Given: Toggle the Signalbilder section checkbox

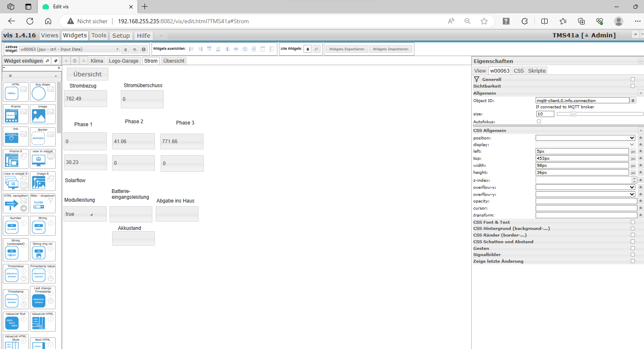Looking at the screenshot, I should tap(633, 254).
